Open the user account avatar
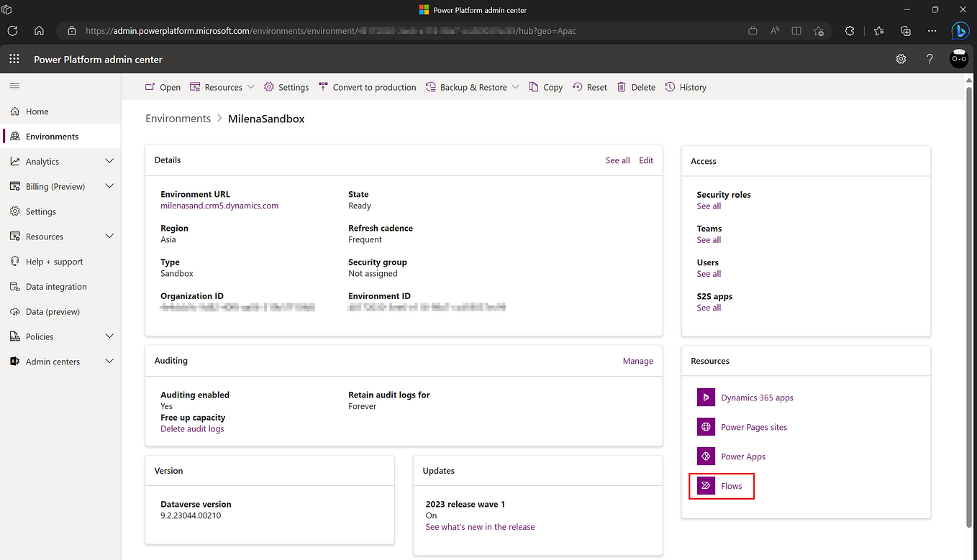 [959, 59]
